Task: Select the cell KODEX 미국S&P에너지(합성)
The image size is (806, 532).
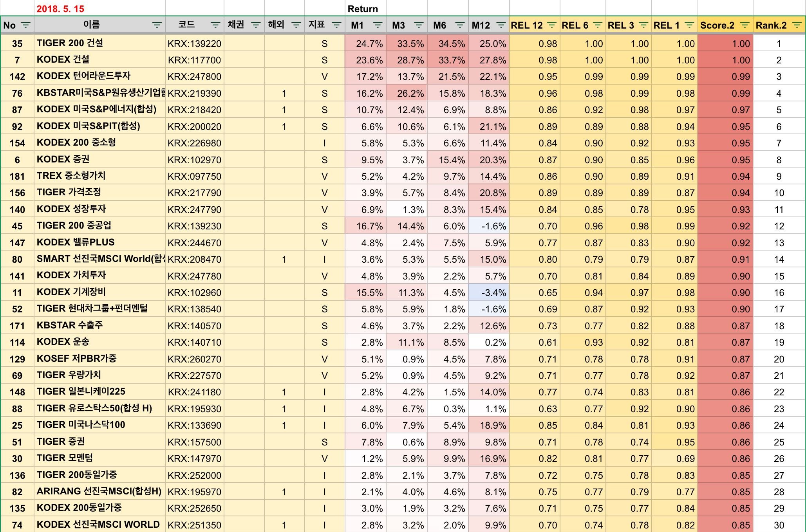Action: coord(99,109)
